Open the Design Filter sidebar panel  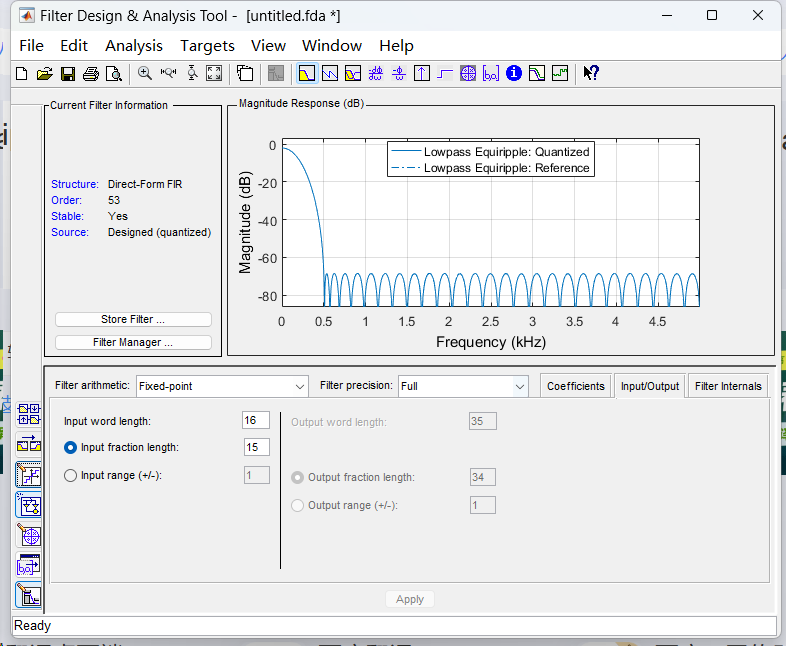(29, 596)
